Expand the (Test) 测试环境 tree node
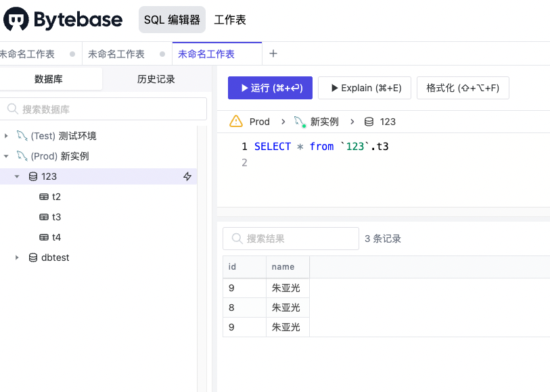Screen dimensions: 550x392 click(x=7, y=136)
